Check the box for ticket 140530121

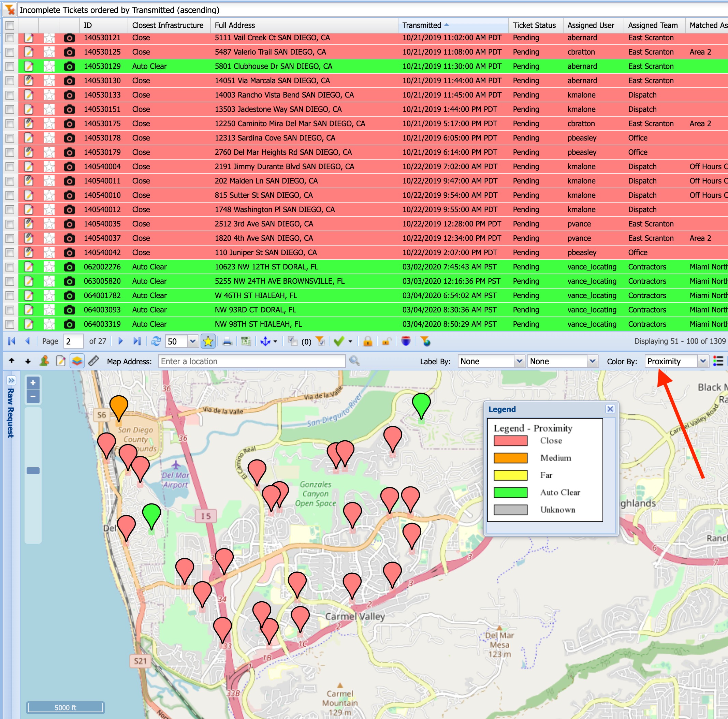[x=10, y=38]
